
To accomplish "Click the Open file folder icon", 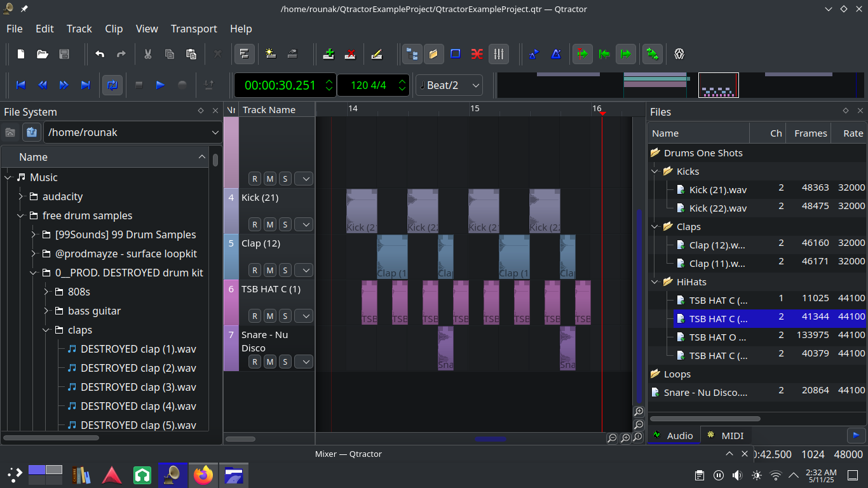I will pyautogui.click(x=43, y=54).
